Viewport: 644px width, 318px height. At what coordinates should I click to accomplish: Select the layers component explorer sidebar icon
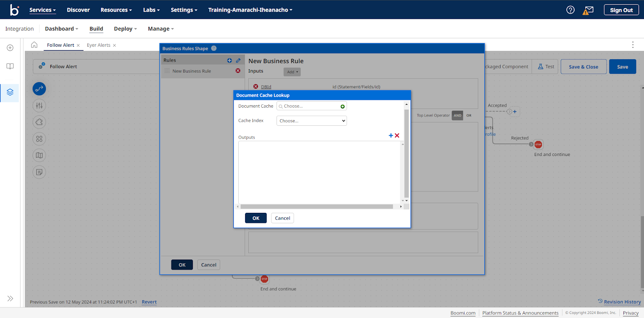pos(10,92)
